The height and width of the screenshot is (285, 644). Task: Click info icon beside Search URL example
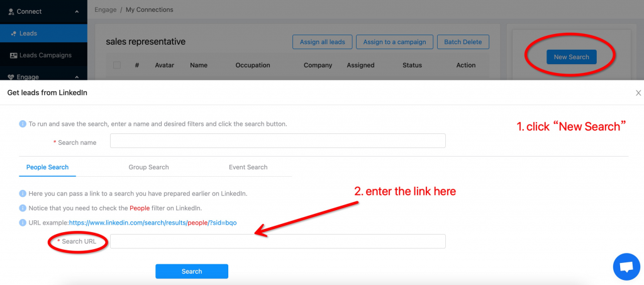point(23,223)
